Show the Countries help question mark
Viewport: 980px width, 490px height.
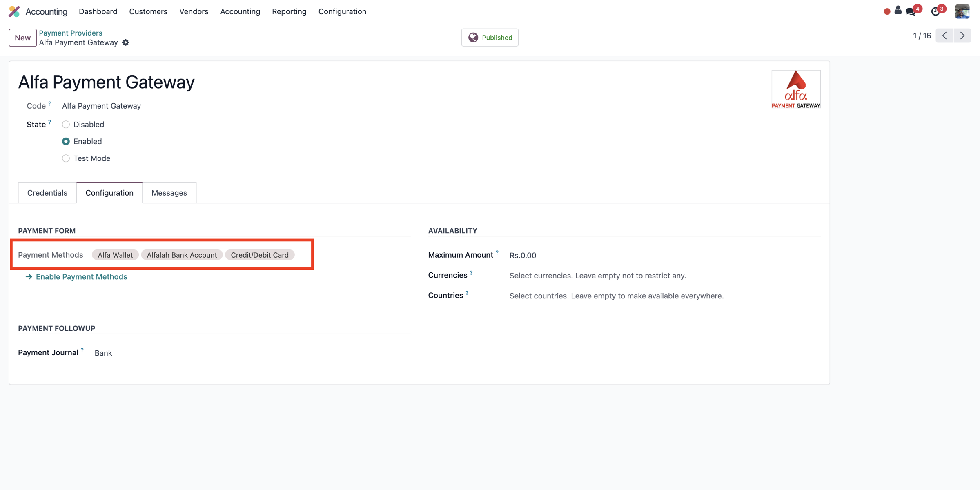467,293
